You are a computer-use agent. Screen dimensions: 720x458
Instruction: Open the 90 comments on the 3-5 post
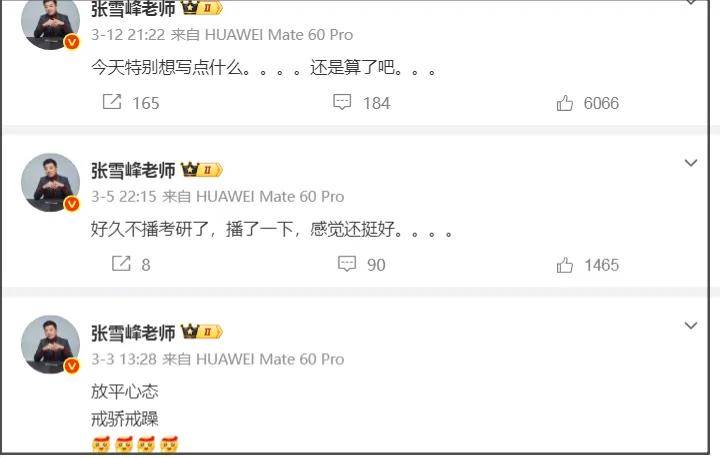pyautogui.click(x=347, y=264)
